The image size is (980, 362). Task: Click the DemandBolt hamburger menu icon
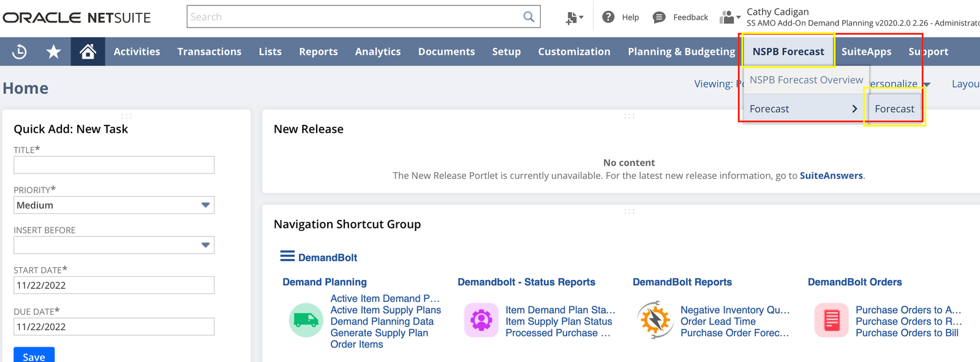tap(287, 256)
